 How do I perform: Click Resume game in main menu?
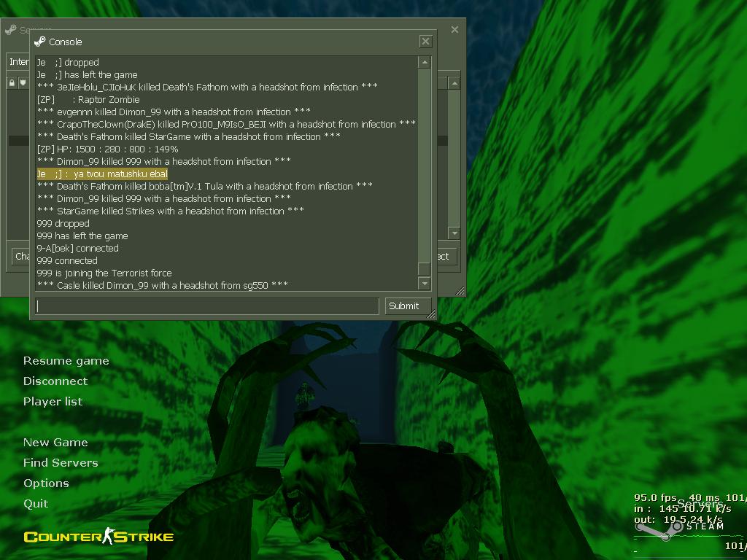click(x=66, y=361)
